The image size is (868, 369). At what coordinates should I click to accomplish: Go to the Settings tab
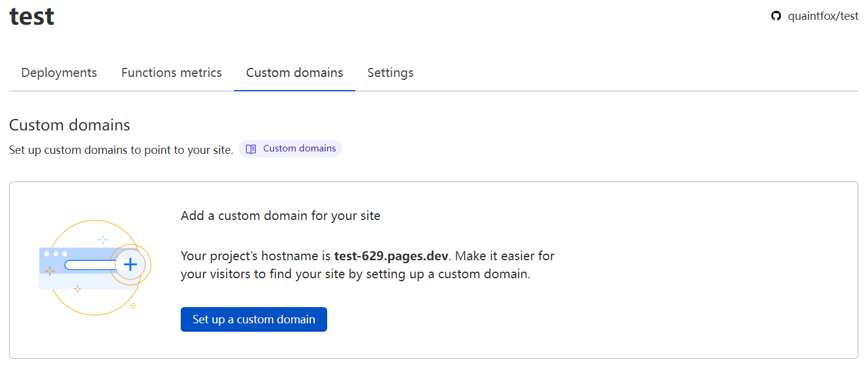point(390,73)
